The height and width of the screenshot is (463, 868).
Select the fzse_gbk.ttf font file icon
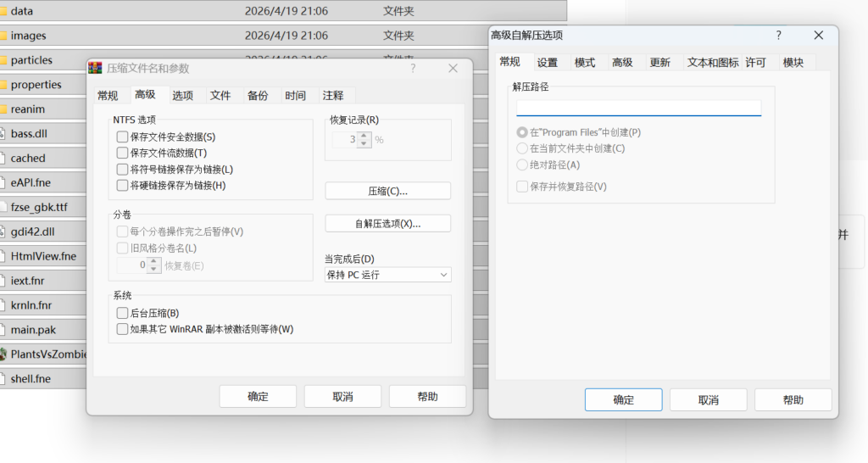3,207
